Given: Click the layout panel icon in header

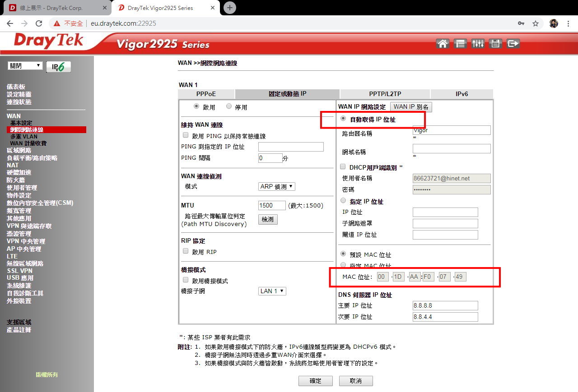Looking at the screenshot, I should click(460, 44).
